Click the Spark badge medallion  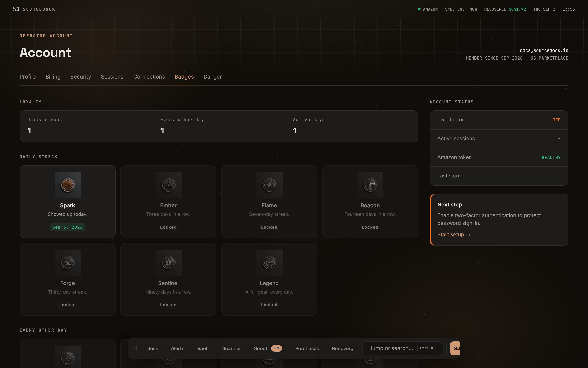pyautogui.click(x=68, y=185)
